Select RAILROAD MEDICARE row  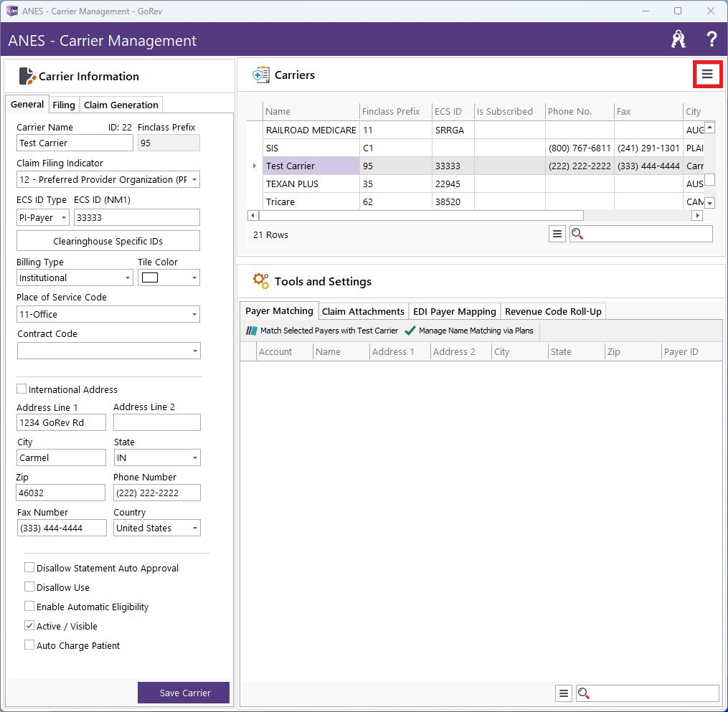click(476, 130)
